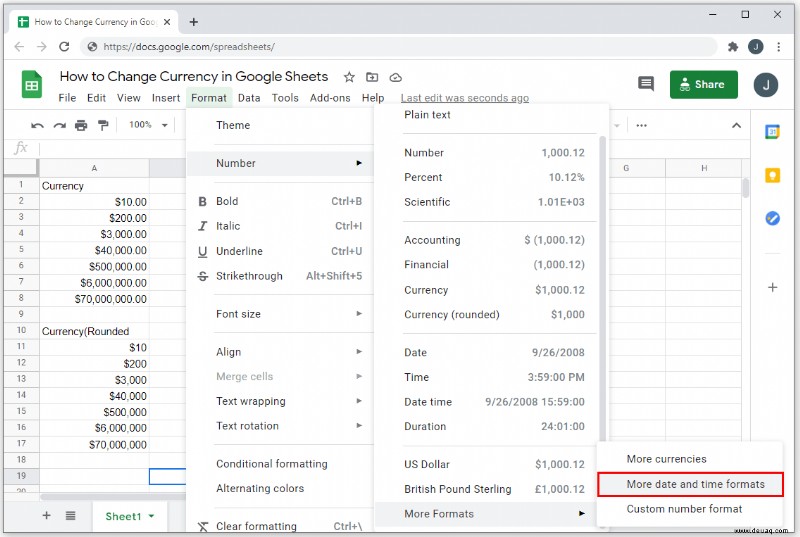Choose Custom number format option
Image resolution: width=800 pixels, height=537 pixels.
click(x=690, y=509)
